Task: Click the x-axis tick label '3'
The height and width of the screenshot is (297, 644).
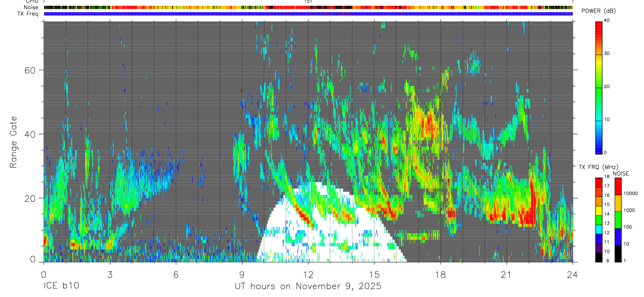Action: [x=110, y=274]
